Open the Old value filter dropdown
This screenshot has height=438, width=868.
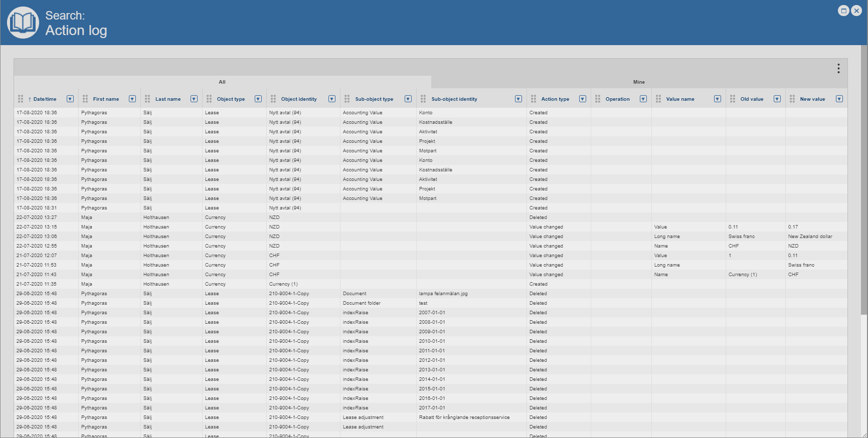tap(777, 99)
